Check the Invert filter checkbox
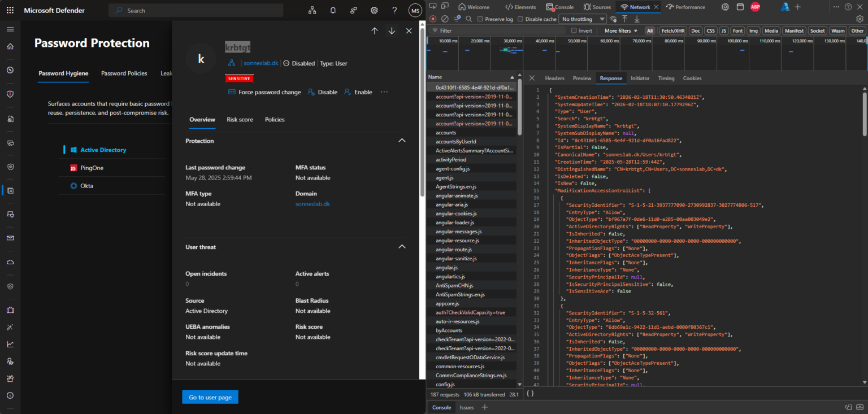868x414 pixels. (574, 30)
